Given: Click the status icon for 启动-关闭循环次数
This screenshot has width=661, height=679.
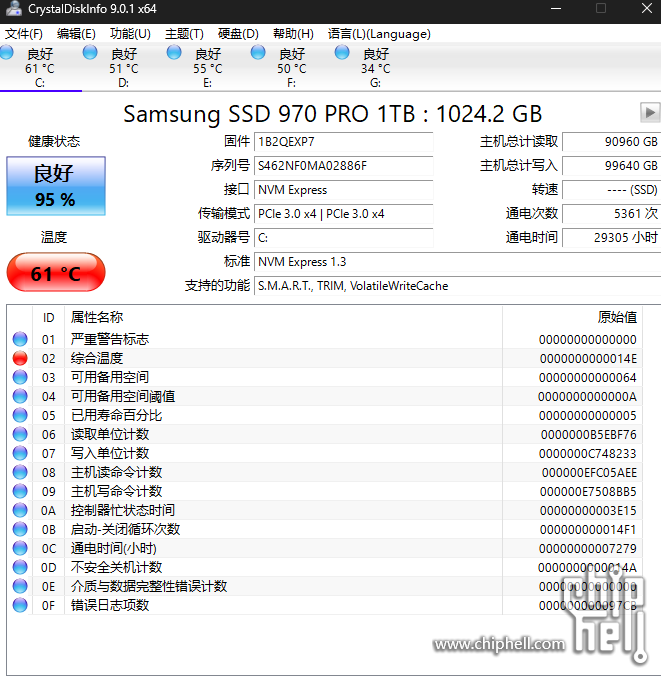Looking at the screenshot, I should pyautogui.click(x=20, y=529).
